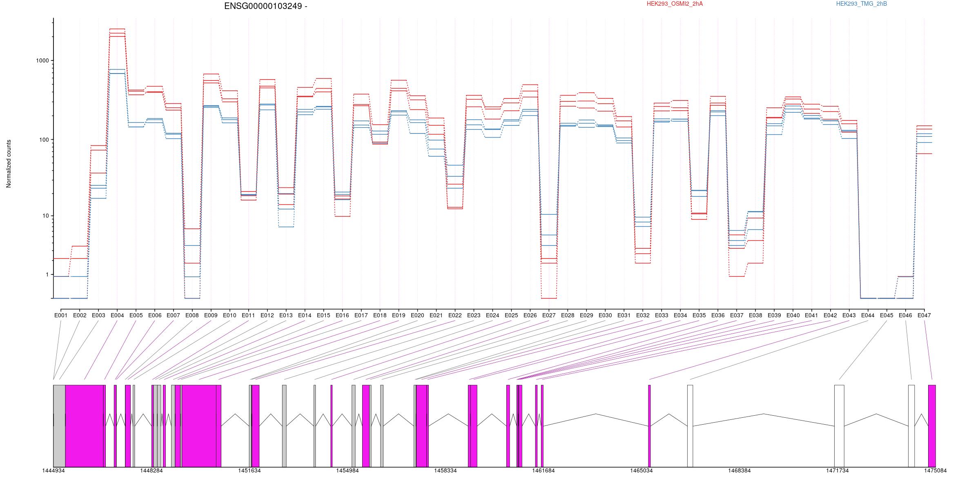The height and width of the screenshot is (490, 980).
Task: Click exon label E003
Action: coord(98,315)
